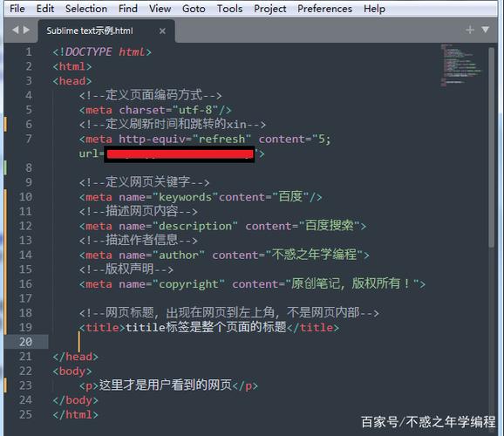Click the closing </head> tag
The width and height of the screenshot is (504, 436).
76,357
